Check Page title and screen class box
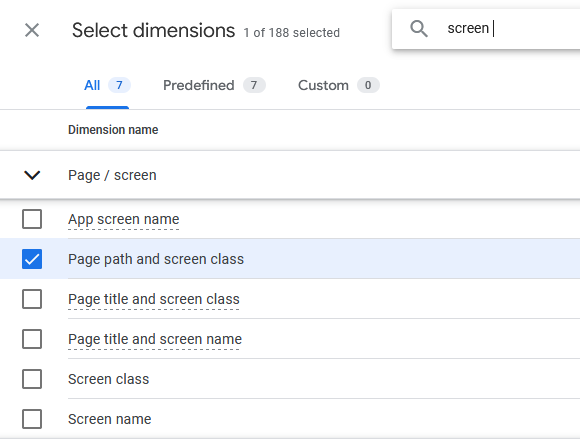 pyautogui.click(x=32, y=299)
